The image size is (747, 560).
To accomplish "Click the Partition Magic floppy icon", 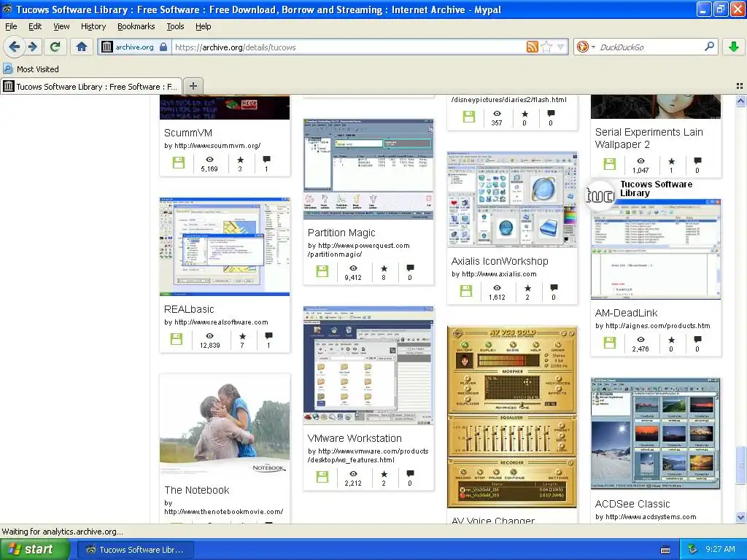I will tap(322, 271).
